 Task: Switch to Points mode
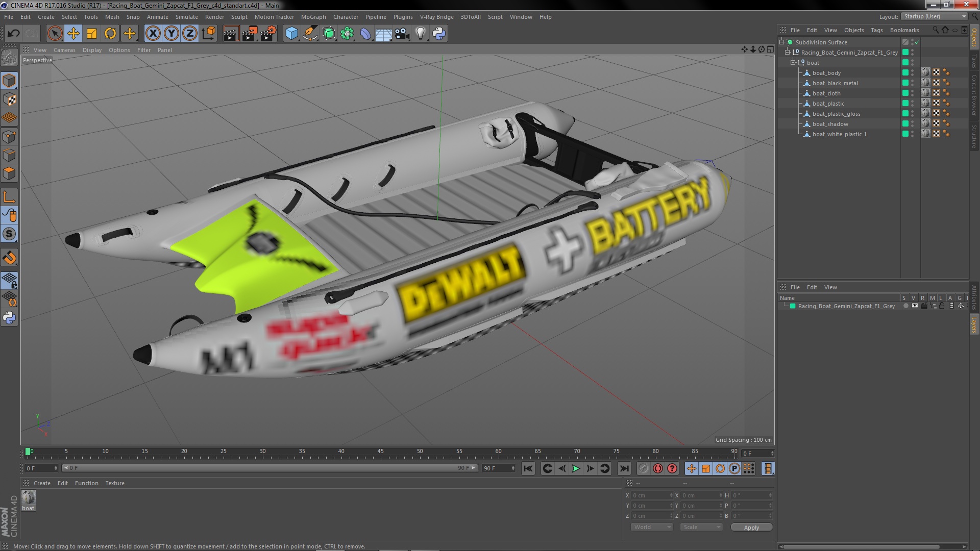tap(9, 137)
